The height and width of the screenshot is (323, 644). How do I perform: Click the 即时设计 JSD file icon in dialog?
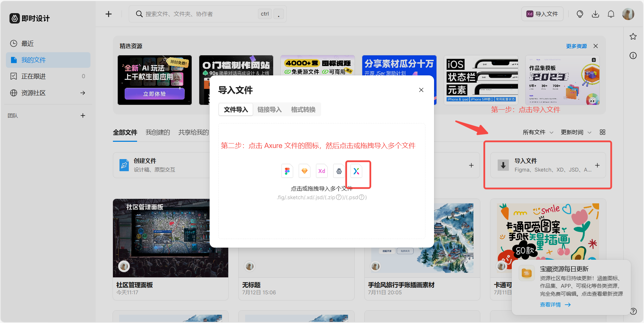pos(339,171)
